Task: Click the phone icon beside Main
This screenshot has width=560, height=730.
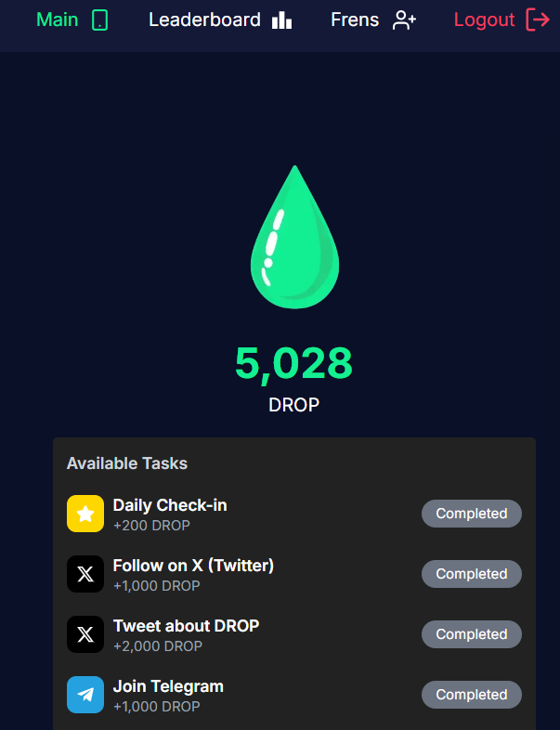Action: coord(100,20)
